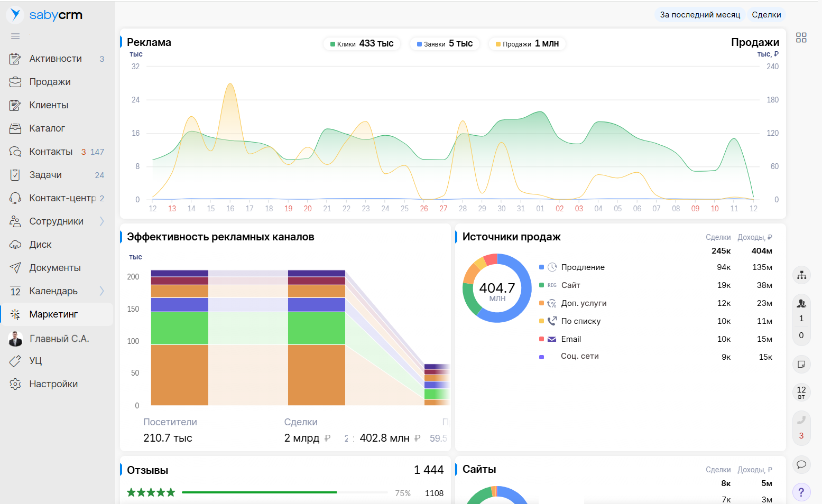Screen dimensions: 822x504
Task: Click the 404.7 млн donut chart
Action: point(497,288)
